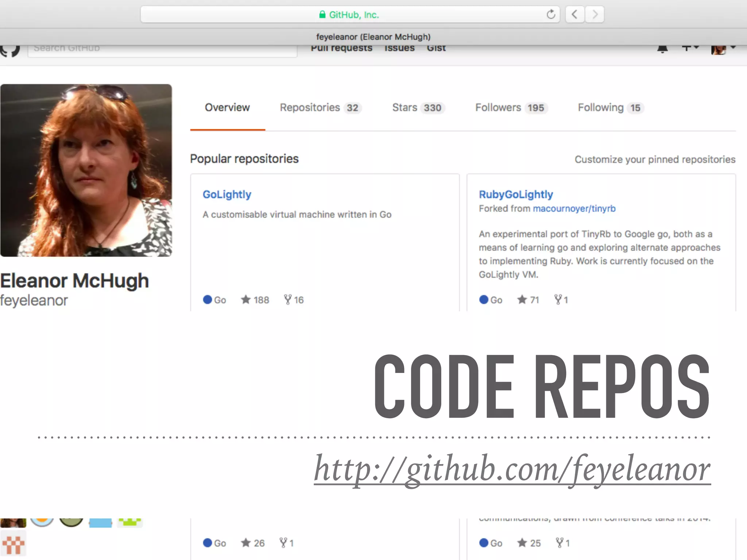Image resolution: width=747 pixels, height=560 pixels.
Task: Select the feyeleanor (Eleanor McHugh) browser tab title
Action: pyautogui.click(x=373, y=37)
